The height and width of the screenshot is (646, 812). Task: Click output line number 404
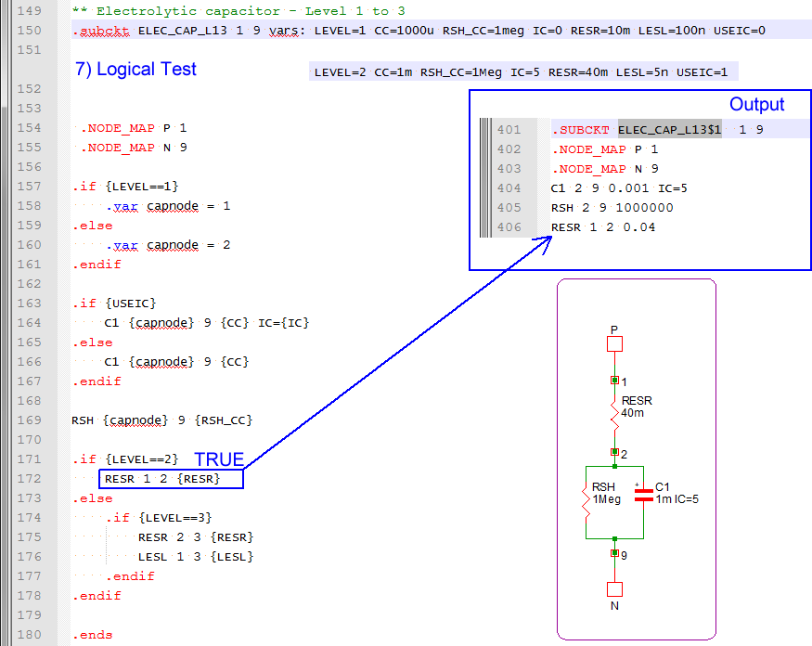pos(509,188)
